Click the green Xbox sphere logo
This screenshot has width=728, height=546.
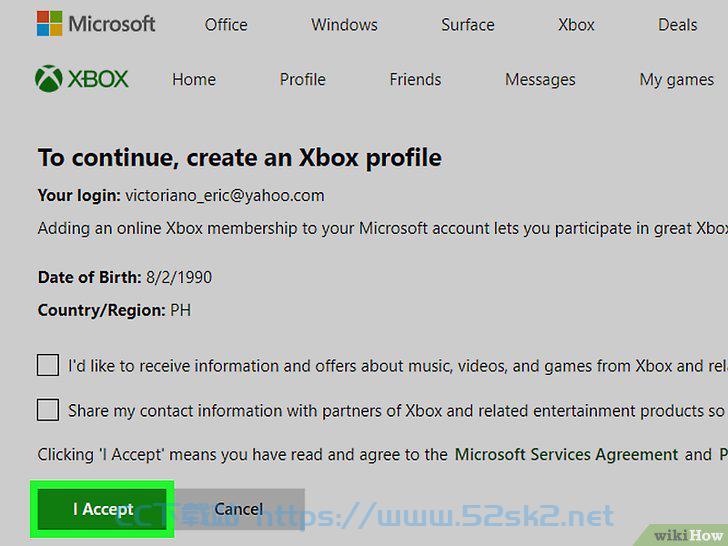click(x=49, y=78)
